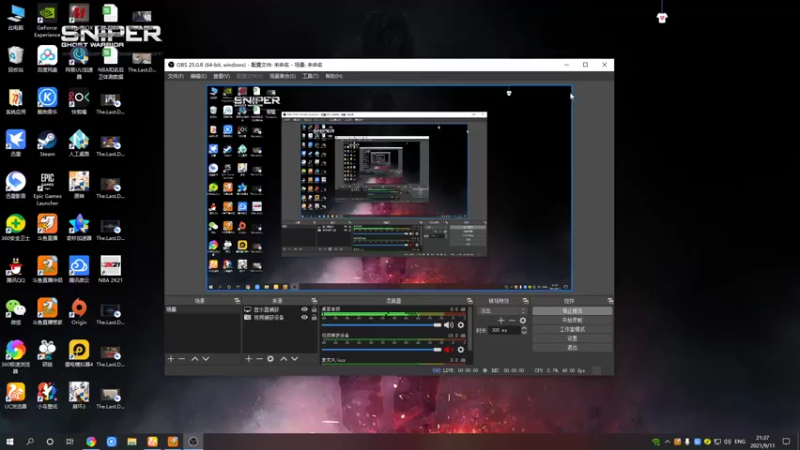Move scene up in Scenes panel

194,359
